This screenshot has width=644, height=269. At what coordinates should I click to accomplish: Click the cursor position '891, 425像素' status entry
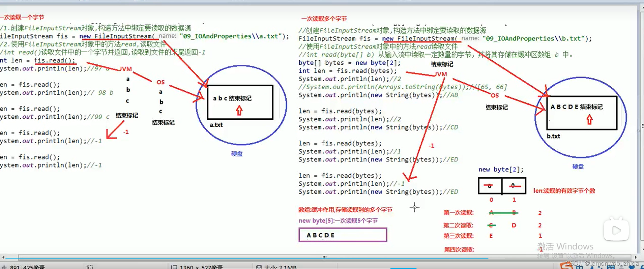click(24, 267)
